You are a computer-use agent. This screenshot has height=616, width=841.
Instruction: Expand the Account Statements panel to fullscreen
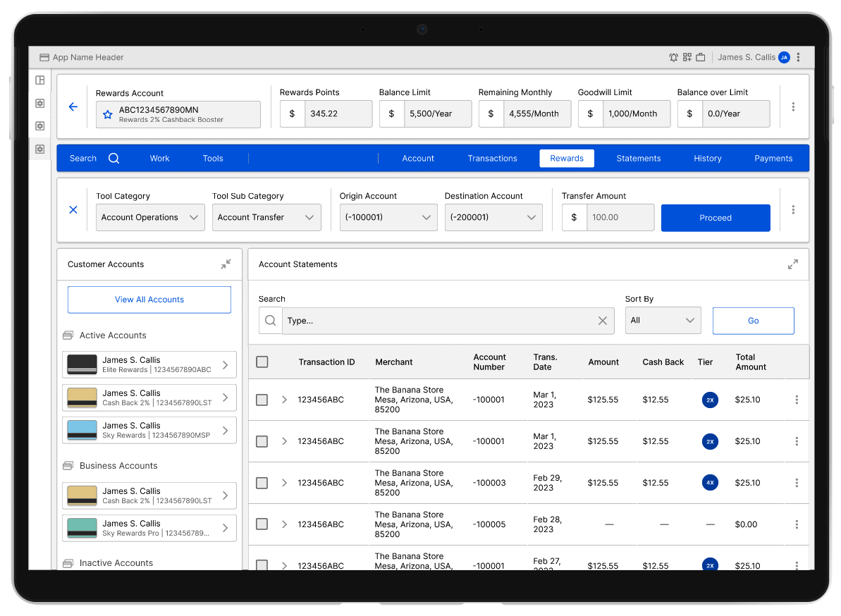tap(793, 264)
